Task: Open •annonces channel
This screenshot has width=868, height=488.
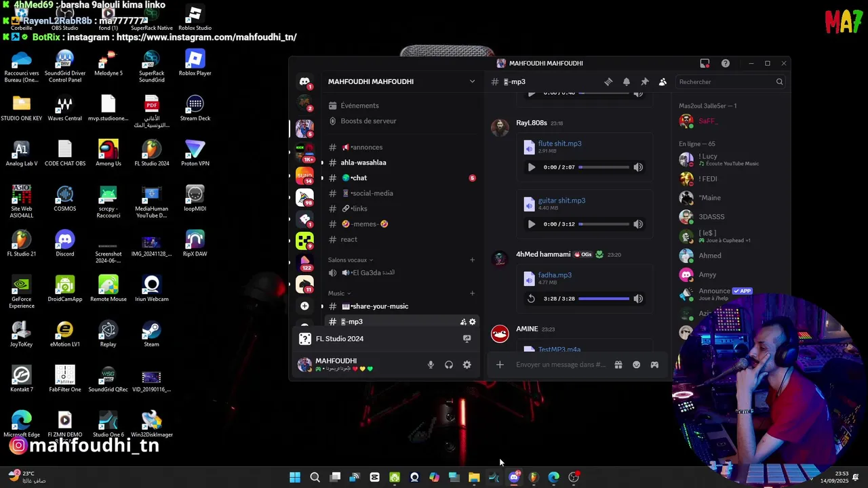Action: 401,147
